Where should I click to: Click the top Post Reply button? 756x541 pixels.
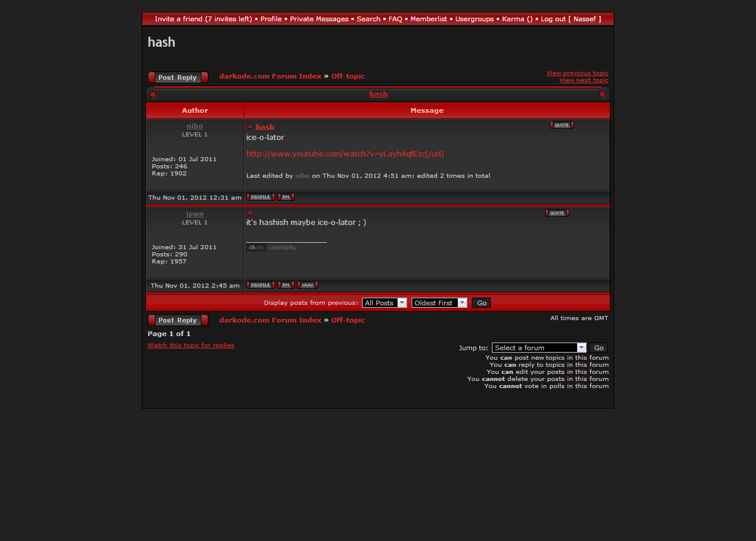pyautogui.click(x=178, y=77)
